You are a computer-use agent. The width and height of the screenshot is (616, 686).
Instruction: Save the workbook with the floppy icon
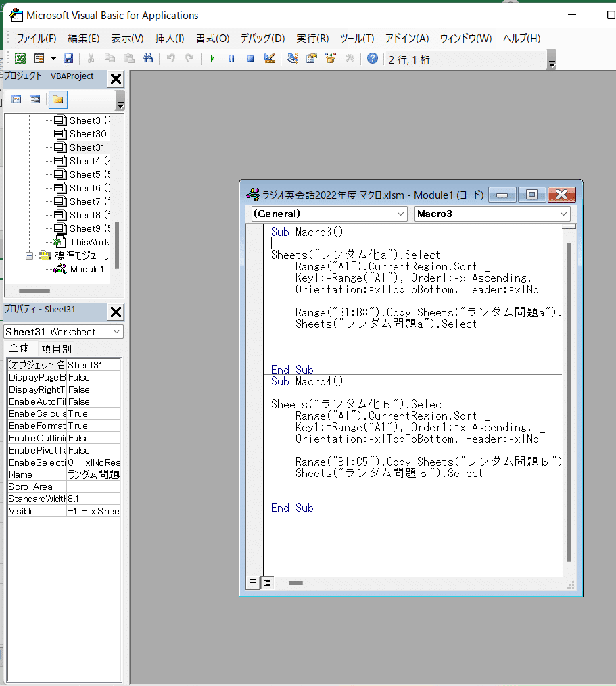pyautogui.click(x=68, y=58)
